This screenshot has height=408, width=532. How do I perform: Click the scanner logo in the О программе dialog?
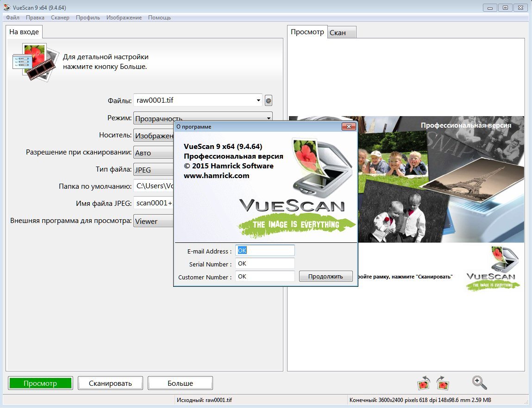(322, 168)
